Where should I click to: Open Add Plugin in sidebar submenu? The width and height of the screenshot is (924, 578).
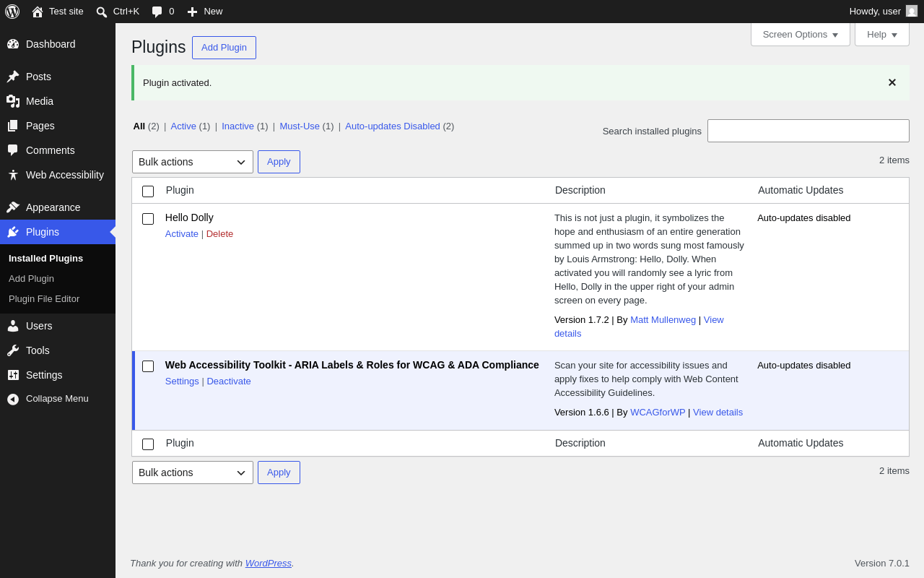click(31, 278)
